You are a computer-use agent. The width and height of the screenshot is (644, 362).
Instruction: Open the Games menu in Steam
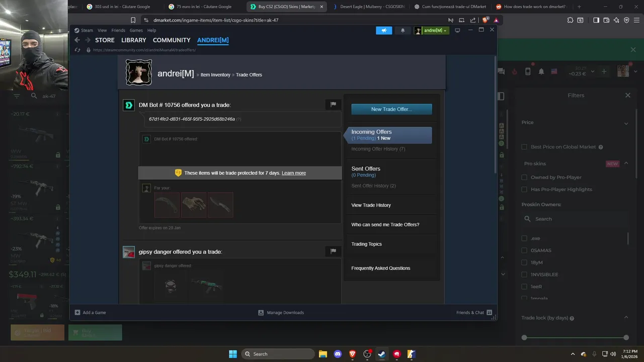[136, 30]
